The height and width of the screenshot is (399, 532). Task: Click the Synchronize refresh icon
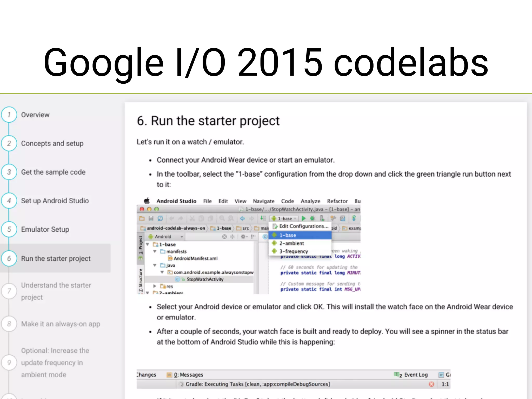160,218
